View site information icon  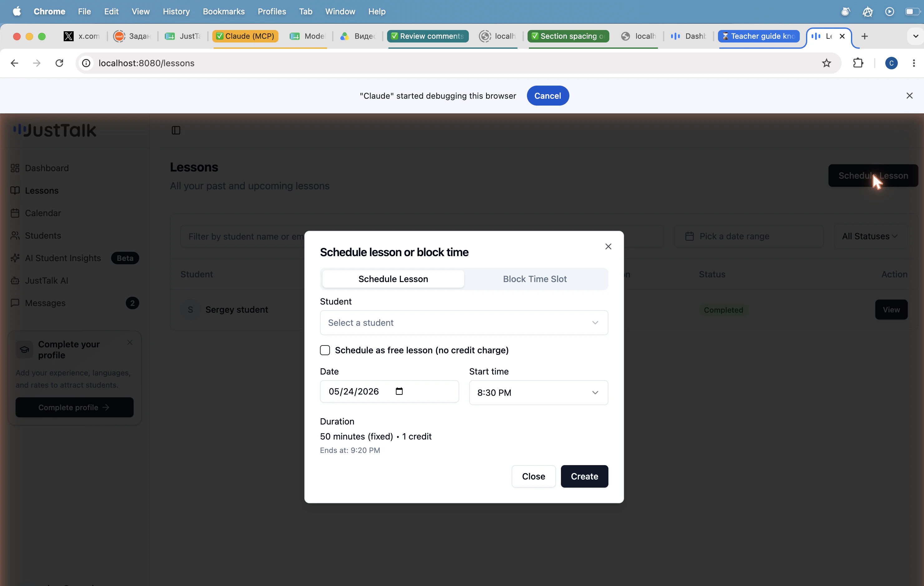click(x=86, y=63)
